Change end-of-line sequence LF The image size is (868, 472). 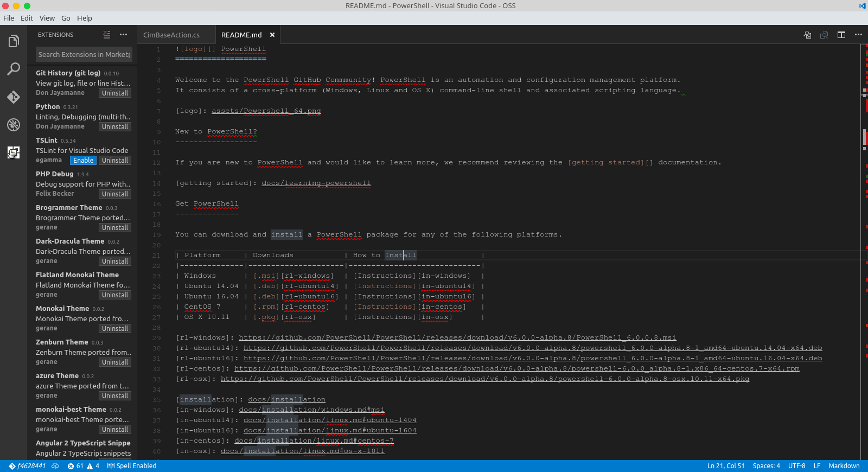tap(816, 466)
